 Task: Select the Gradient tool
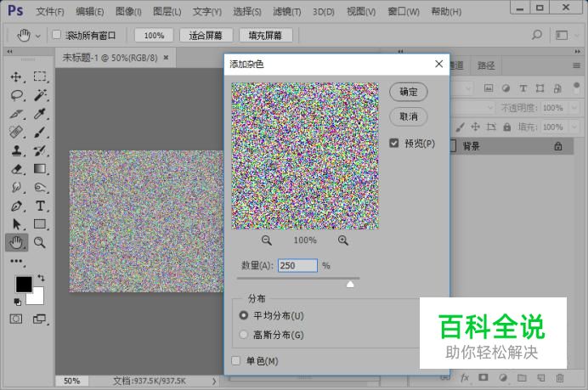[40, 169]
